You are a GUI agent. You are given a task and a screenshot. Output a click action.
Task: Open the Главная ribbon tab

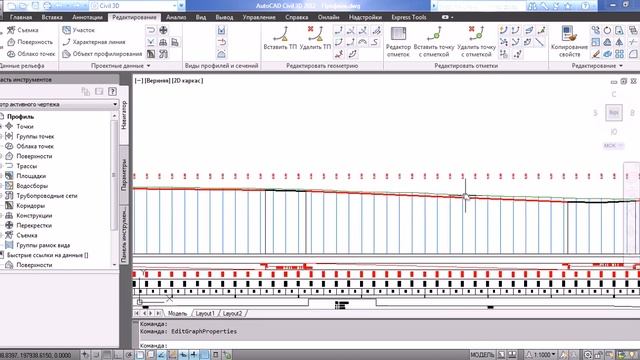pyautogui.click(x=21, y=17)
